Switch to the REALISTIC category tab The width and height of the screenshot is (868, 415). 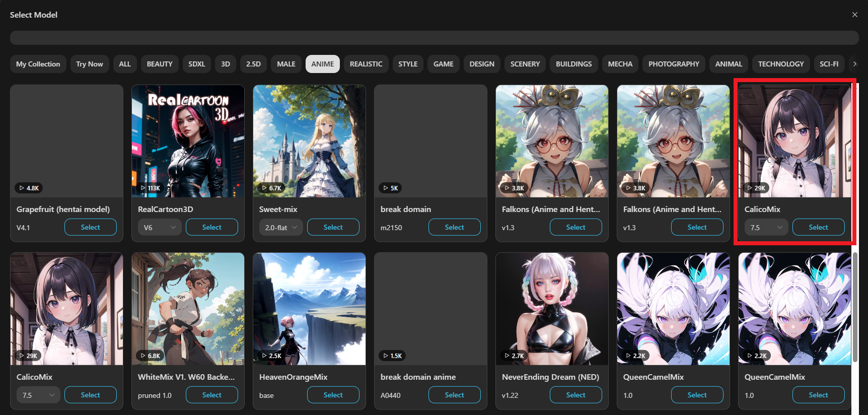[x=366, y=64]
